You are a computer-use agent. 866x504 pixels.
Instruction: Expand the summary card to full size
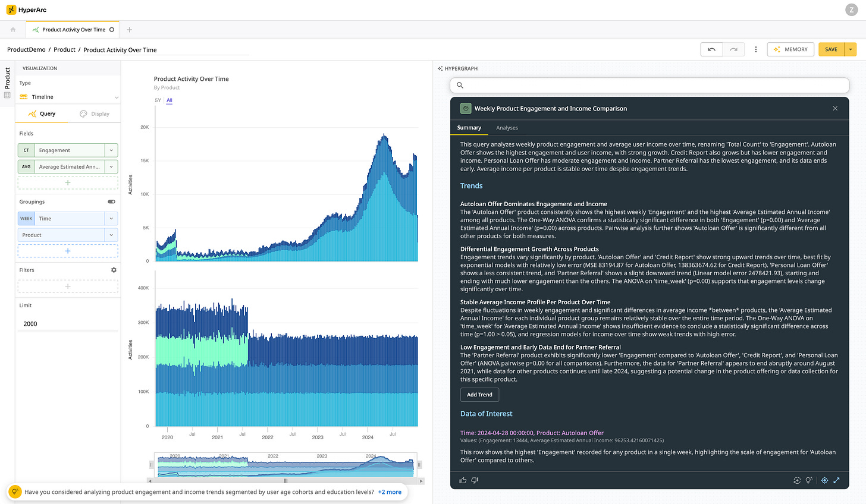836,480
